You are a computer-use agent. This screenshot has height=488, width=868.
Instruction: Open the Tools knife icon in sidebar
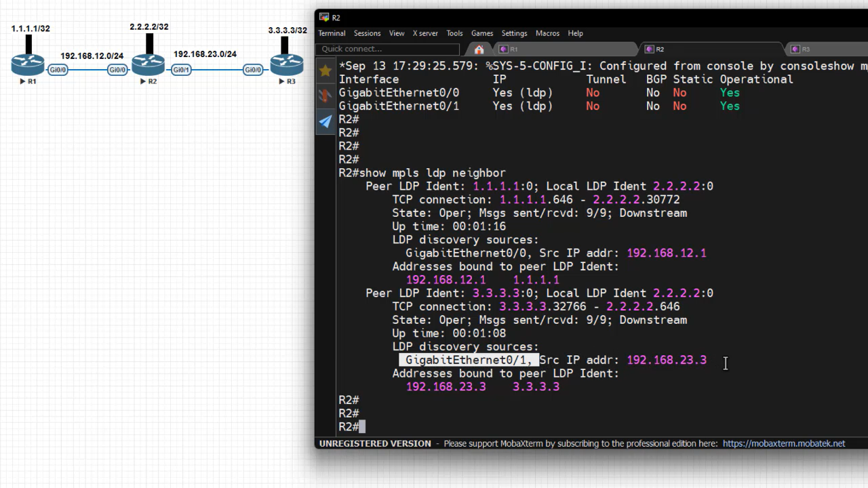coord(325,96)
